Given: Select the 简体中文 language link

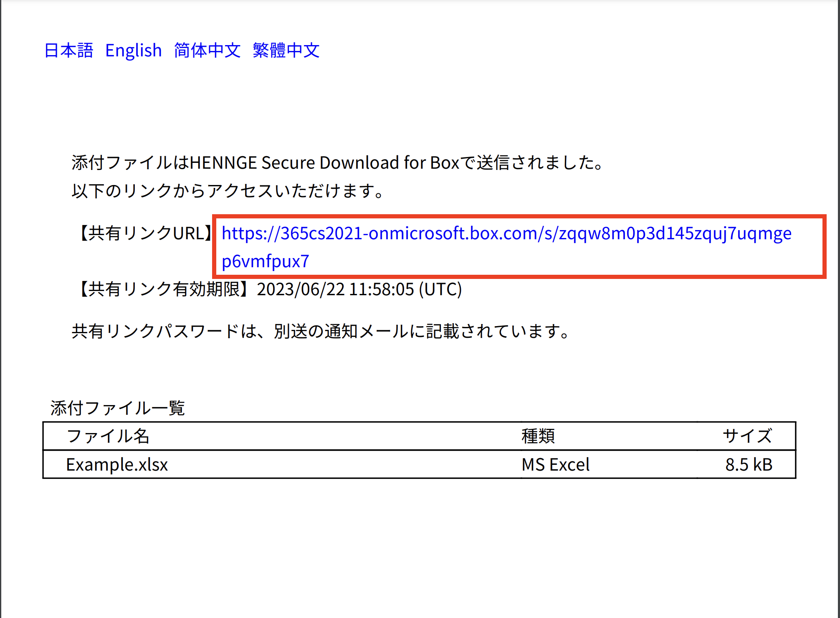Looking at the screenshot, I should (x=207, y=51).
